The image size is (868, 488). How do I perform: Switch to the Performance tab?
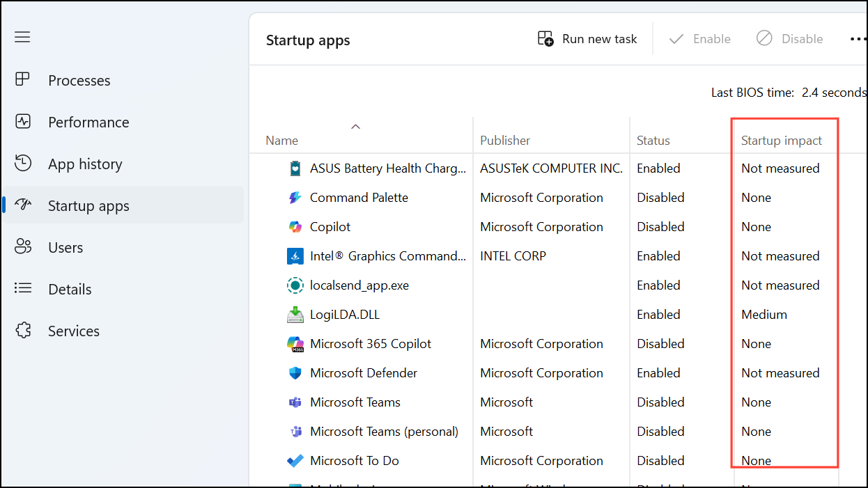pos(123,122)
